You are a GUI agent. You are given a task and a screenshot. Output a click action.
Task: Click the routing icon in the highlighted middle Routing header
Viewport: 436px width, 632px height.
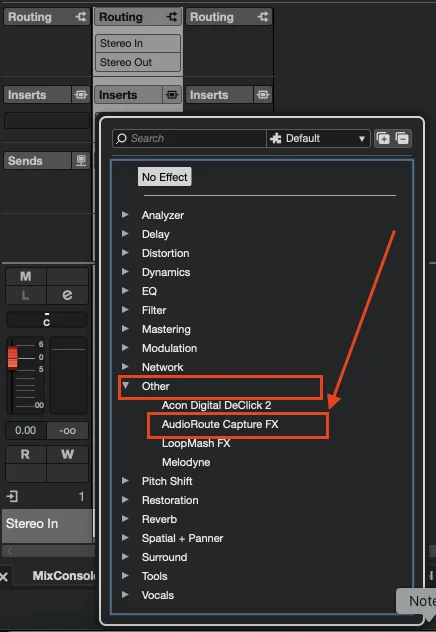tap(172, 17)
